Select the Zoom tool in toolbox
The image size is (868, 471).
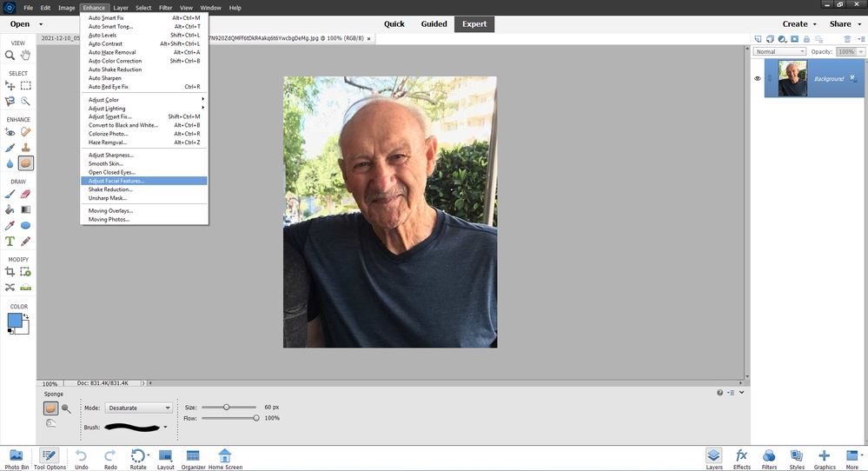click(10, 55)
